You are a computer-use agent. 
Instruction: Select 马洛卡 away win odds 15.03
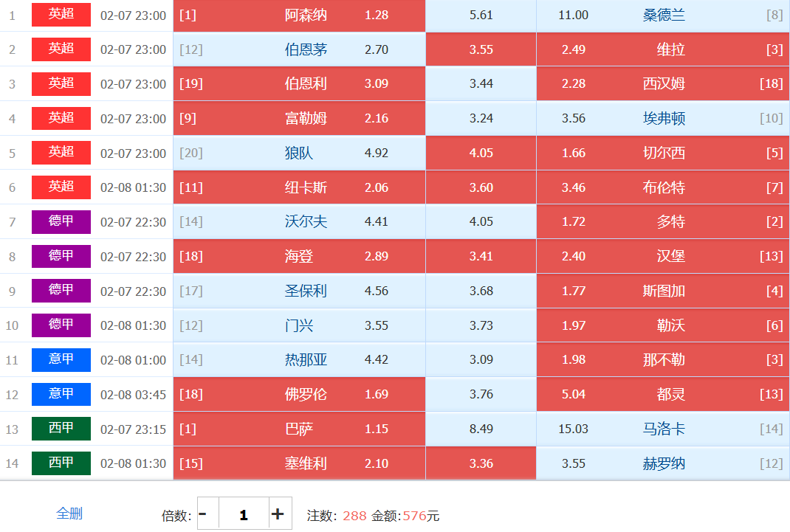pos(663,429)
